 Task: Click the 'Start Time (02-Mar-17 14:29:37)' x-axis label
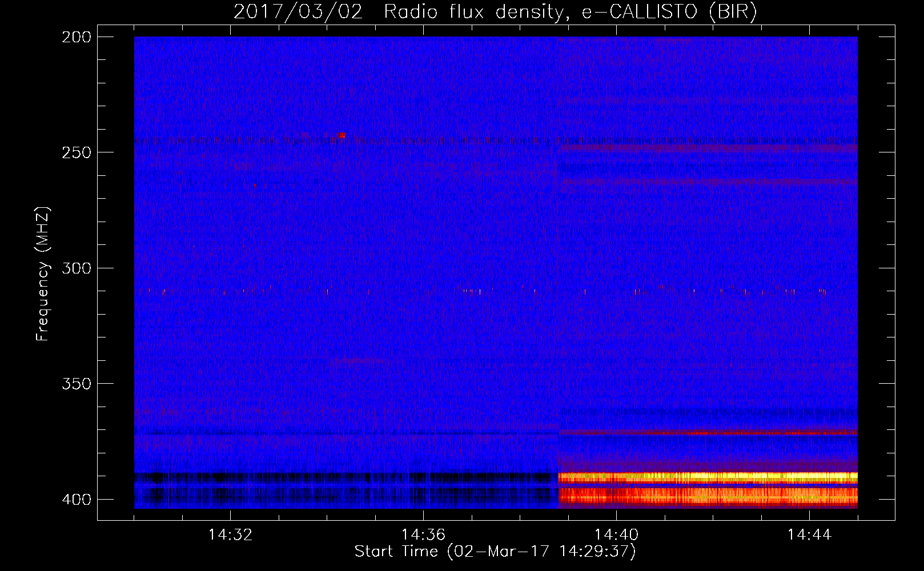click(495, 552)
